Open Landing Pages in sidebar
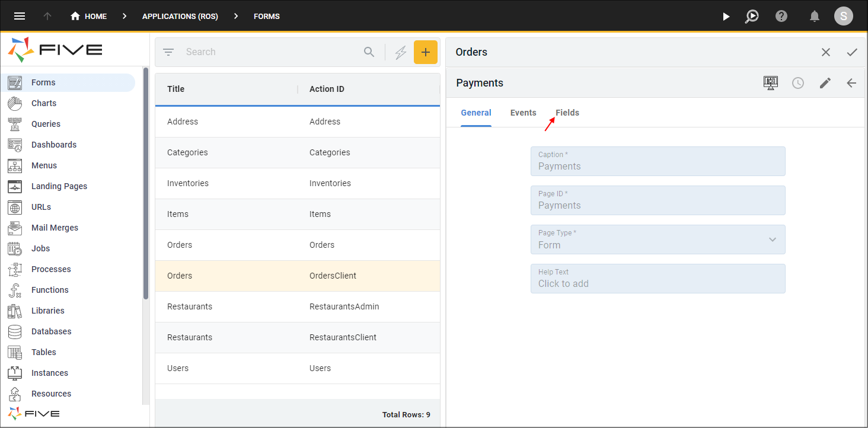The image size is (868, 428). (59, 186)
